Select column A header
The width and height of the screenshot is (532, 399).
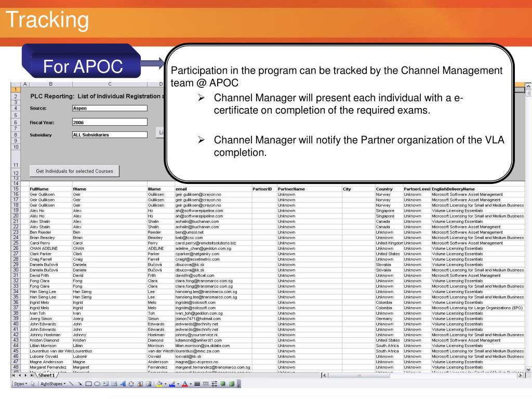point(25,84)
